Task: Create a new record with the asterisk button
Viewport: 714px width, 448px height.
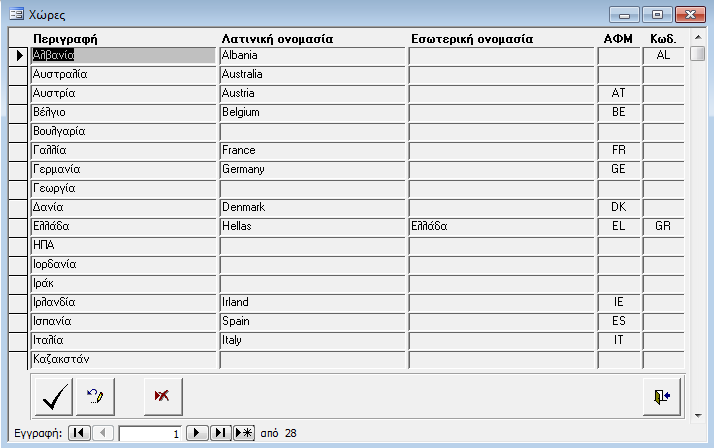Action: [244, 433]
